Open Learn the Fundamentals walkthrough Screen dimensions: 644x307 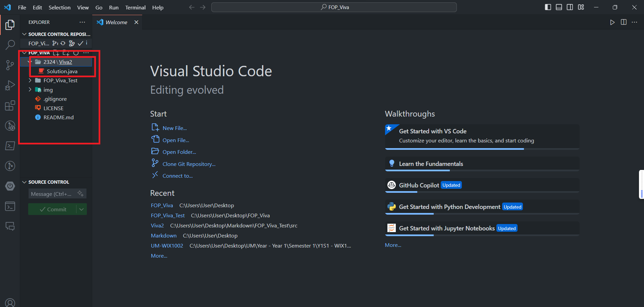pyautogui.click(x=482, y=164)
